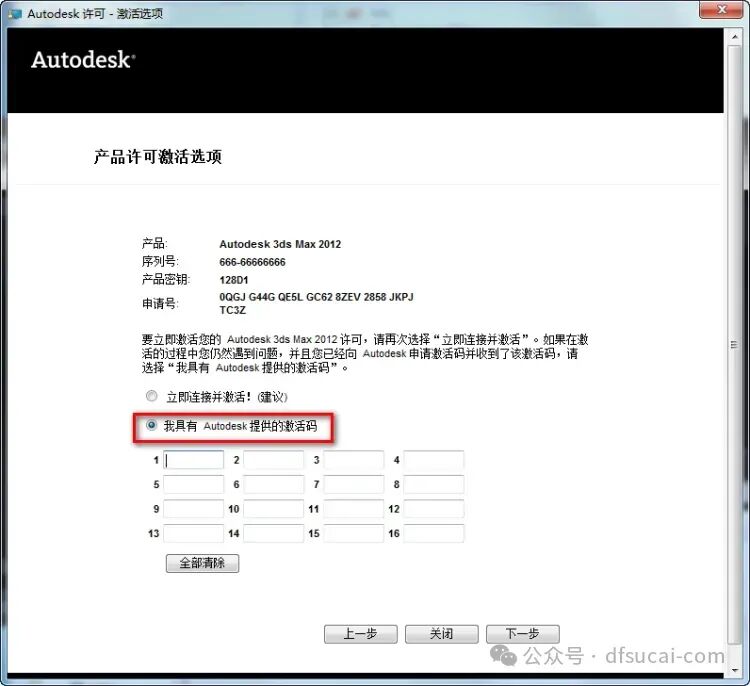Click the scrollbar down arrow
Image resolution: width=750 pixels, height=686 pixels.
[x=734, y=670]
